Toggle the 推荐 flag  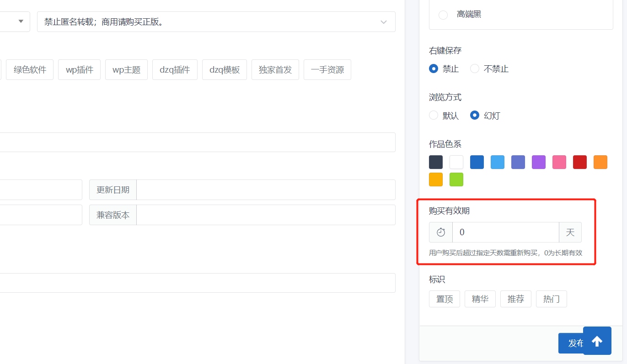[516, 299]
